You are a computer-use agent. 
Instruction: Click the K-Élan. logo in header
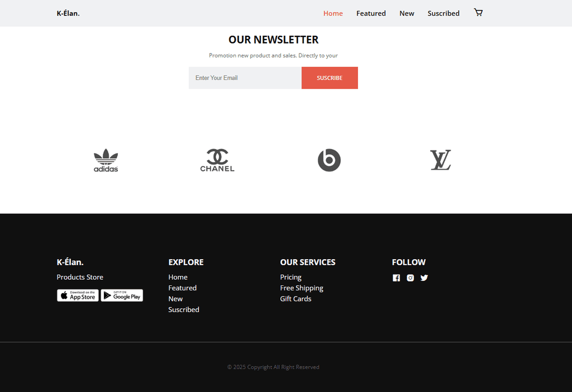[68, 13]
